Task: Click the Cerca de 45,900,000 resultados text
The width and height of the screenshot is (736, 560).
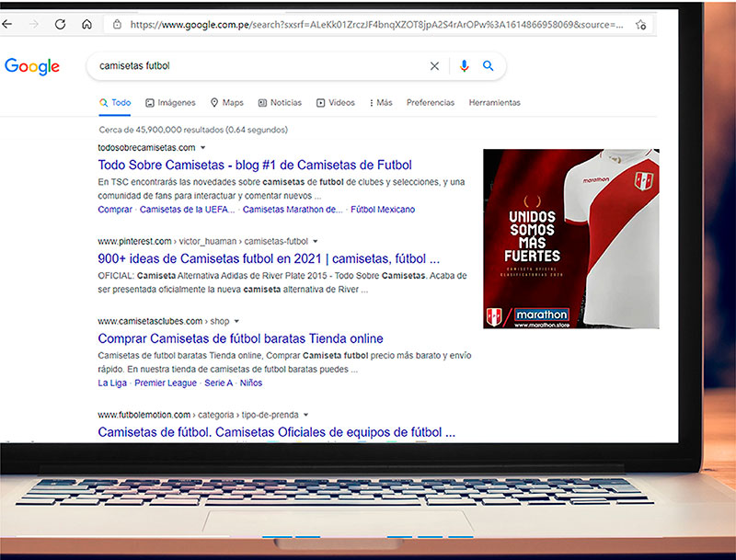Action: tap(193, 130)
